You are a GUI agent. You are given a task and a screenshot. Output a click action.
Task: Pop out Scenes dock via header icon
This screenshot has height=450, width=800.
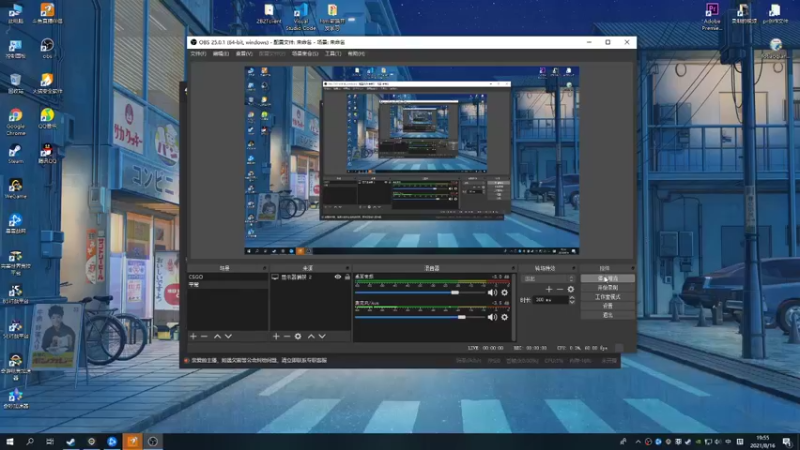[x=264, y=268]
